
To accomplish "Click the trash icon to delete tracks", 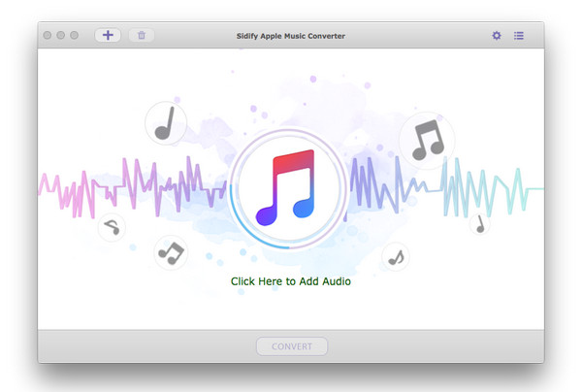I will coord(142,35).
